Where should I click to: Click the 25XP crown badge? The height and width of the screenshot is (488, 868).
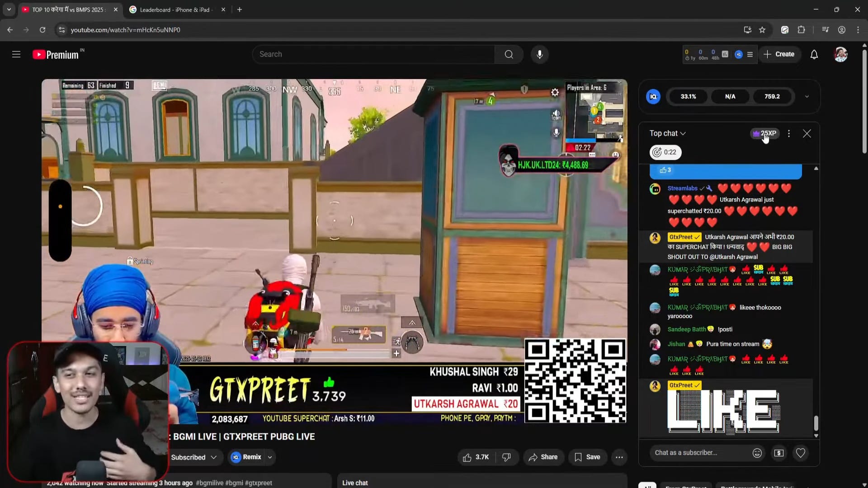[x=764, y=133]
